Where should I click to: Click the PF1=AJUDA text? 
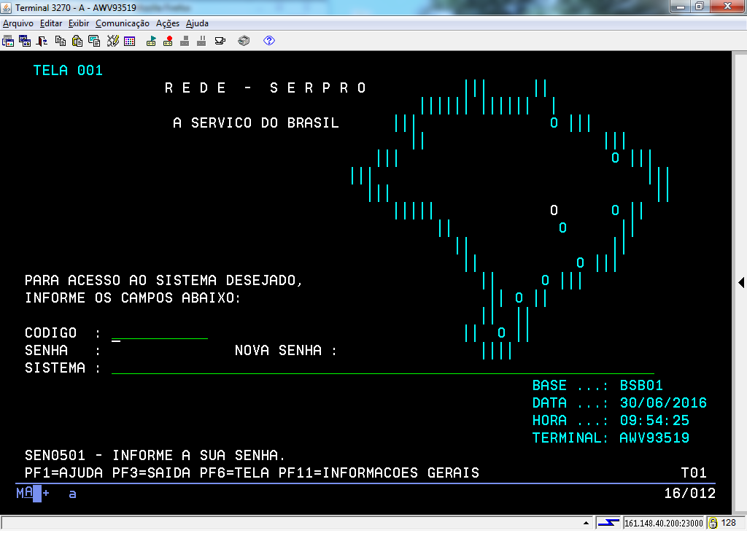64,472
